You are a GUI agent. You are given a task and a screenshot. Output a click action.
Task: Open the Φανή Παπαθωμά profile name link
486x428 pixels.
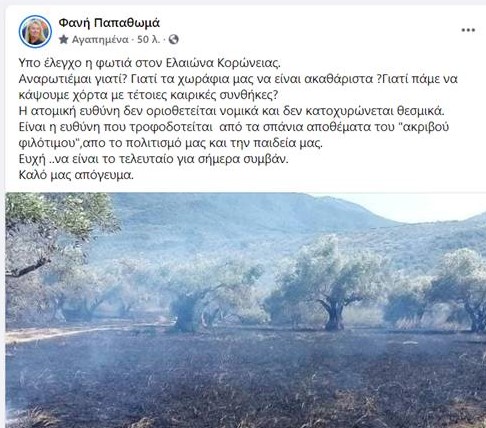tap(109, 23)
